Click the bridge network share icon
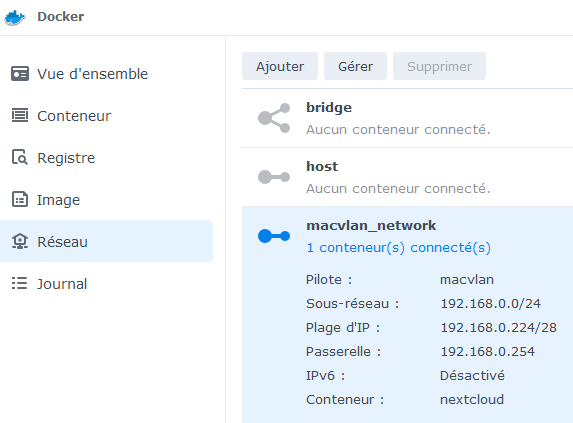The image size is (573, 423). [x=274, y=118]
